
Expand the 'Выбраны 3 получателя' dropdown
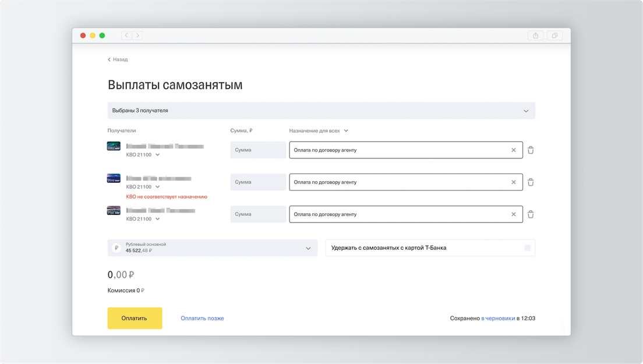[x=525, y=111]
